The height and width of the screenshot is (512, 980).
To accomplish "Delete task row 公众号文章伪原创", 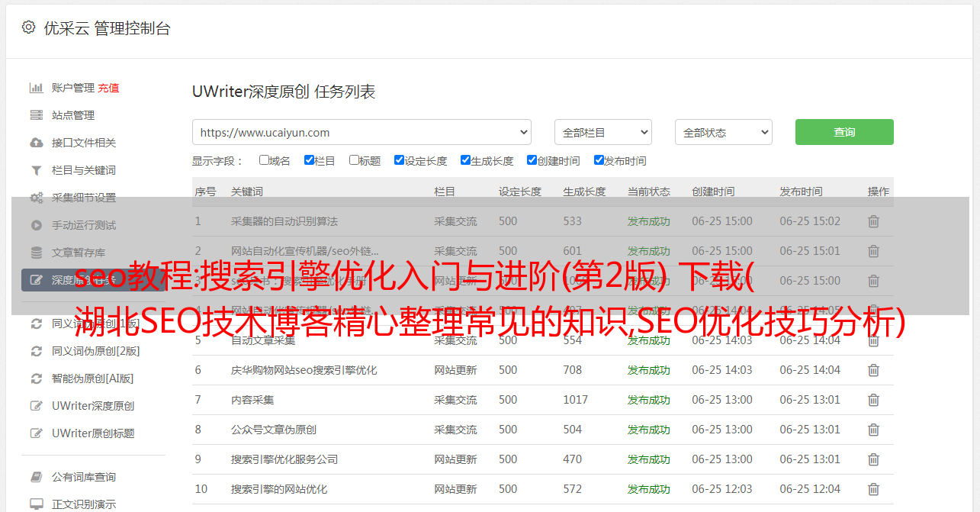I will (873, 430).
